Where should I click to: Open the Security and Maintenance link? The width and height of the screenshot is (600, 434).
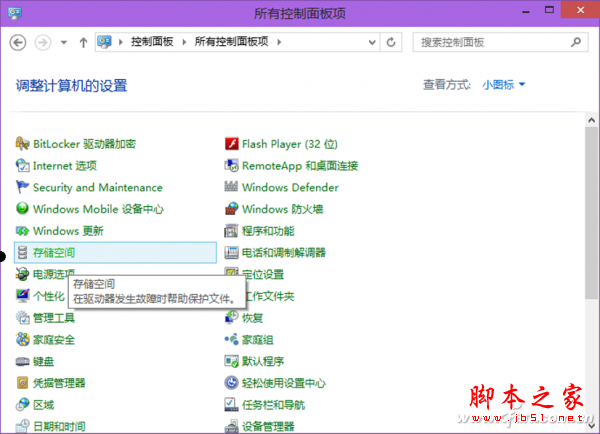tap(98, 188)
